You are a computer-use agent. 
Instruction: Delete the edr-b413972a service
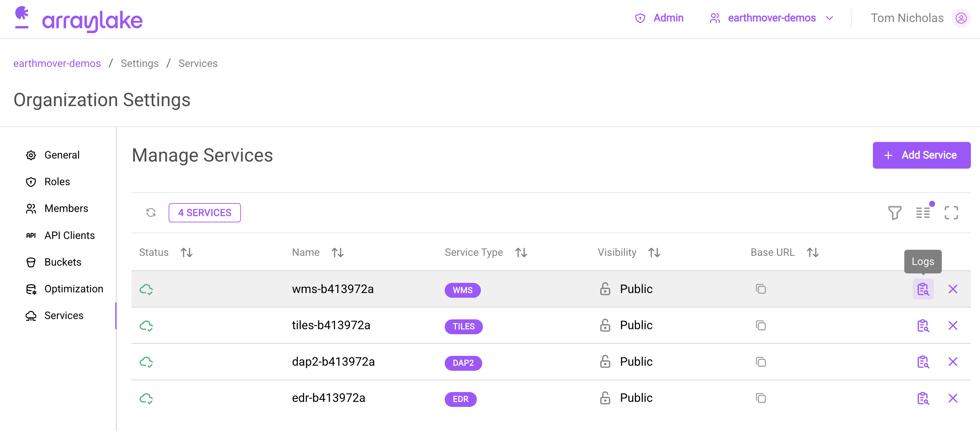coord(952,398)
